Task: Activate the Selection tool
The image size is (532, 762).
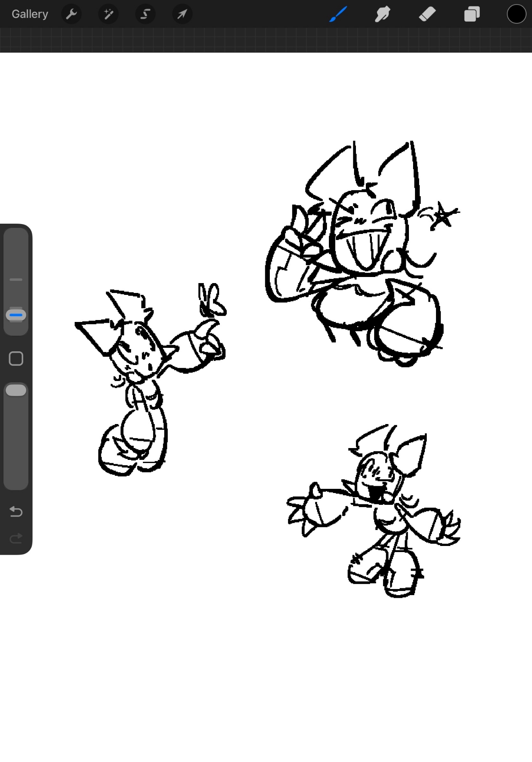Action: pos(145,14)
